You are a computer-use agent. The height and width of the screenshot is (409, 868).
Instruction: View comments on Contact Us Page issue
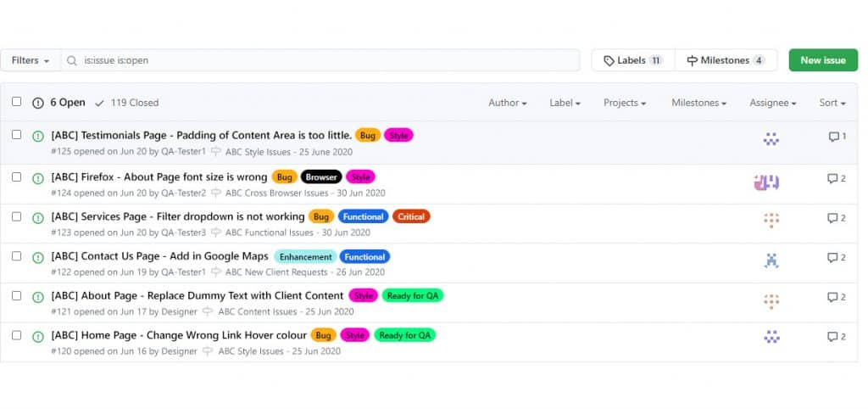[837, 258]
